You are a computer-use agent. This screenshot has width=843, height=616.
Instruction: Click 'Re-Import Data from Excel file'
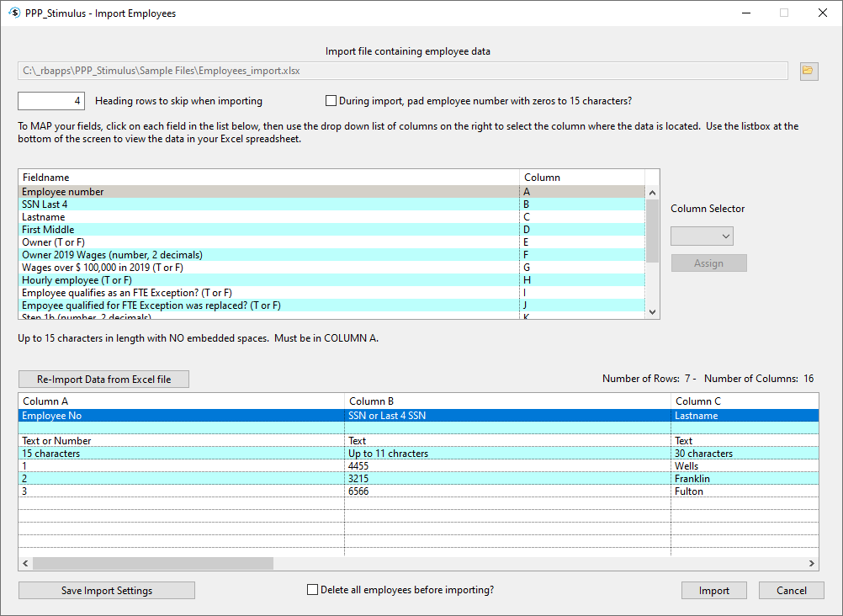(x=103, y=379)
